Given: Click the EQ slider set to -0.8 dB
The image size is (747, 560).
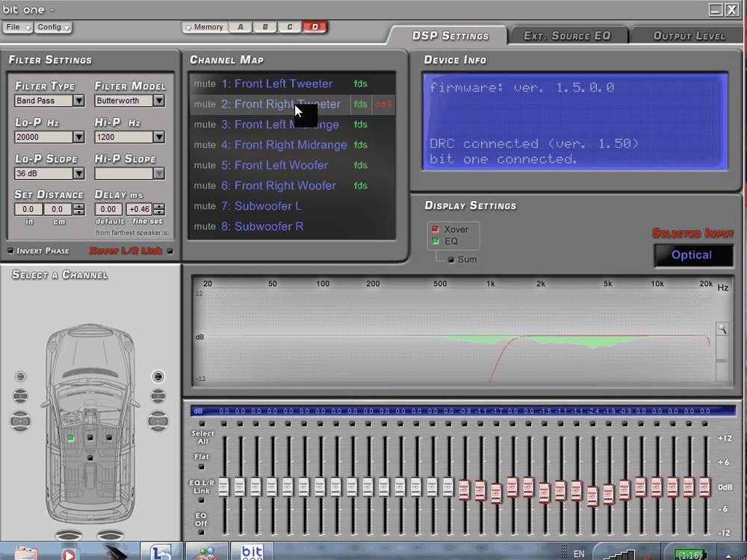Looking at the screenshot, I should click(464, 490).
